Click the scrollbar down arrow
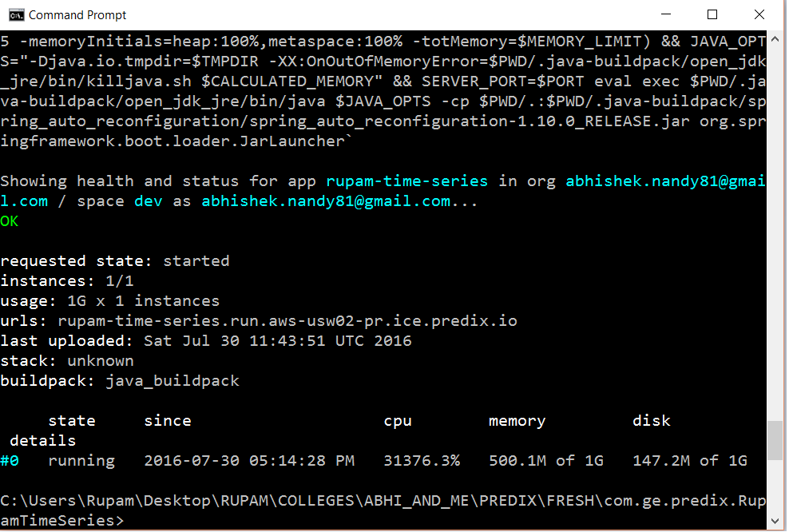The height and width of the screenshot is (532, 789). point(775,522)
